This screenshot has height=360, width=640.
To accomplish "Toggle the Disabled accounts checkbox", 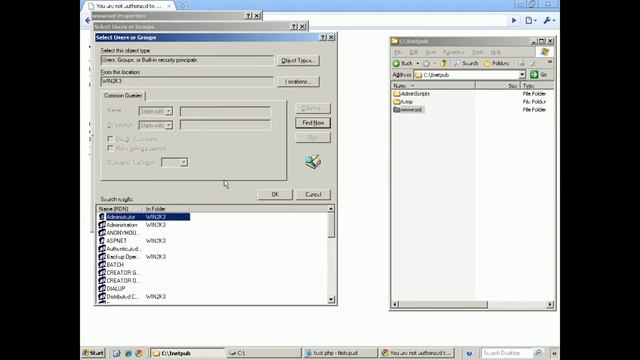I will pyautogui.click(x=110, y=139).
